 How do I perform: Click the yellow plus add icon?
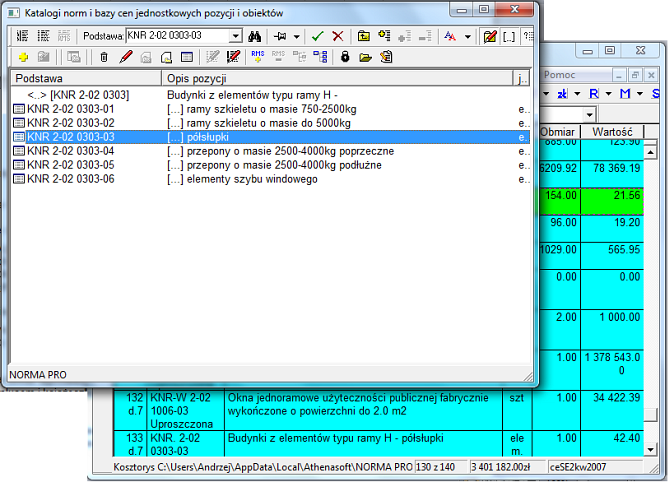pyautogui.click(x=22, y=58)
